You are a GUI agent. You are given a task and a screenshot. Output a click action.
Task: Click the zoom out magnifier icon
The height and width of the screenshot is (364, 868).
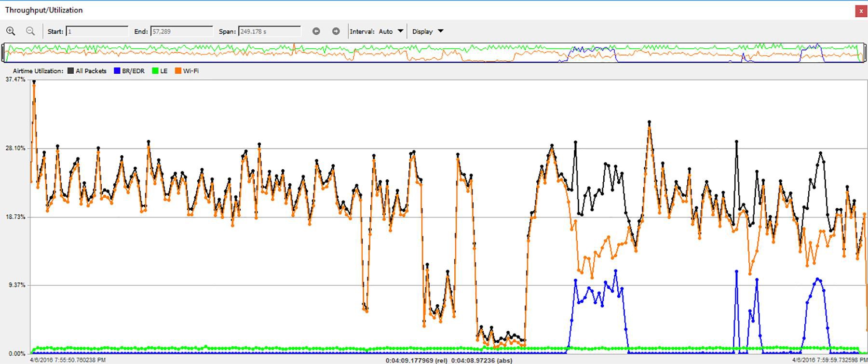[x=30, y=31]
